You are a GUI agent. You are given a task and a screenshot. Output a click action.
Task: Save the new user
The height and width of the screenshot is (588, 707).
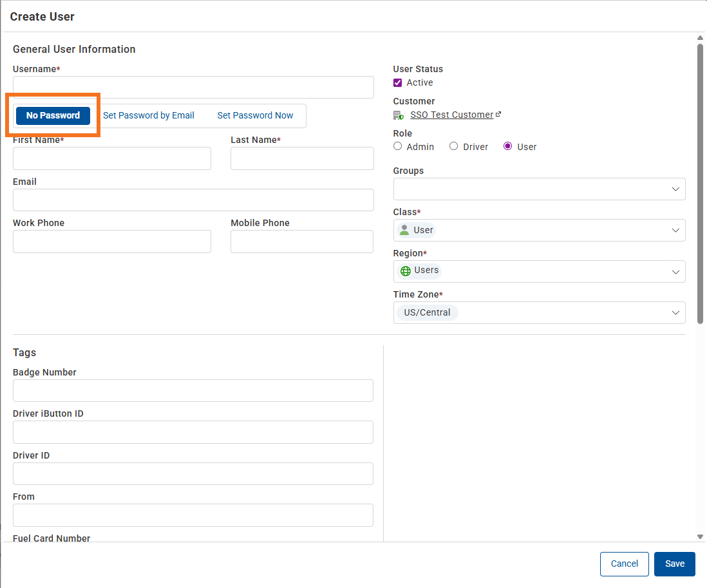click(675, 564)
